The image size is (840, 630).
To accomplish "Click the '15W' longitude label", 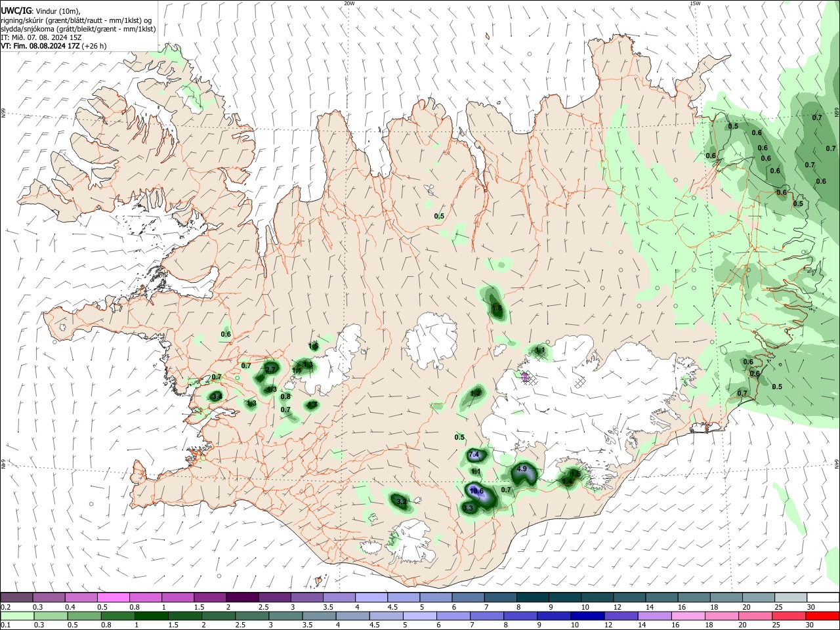I will pyautogui.click(x=695, y=3).
